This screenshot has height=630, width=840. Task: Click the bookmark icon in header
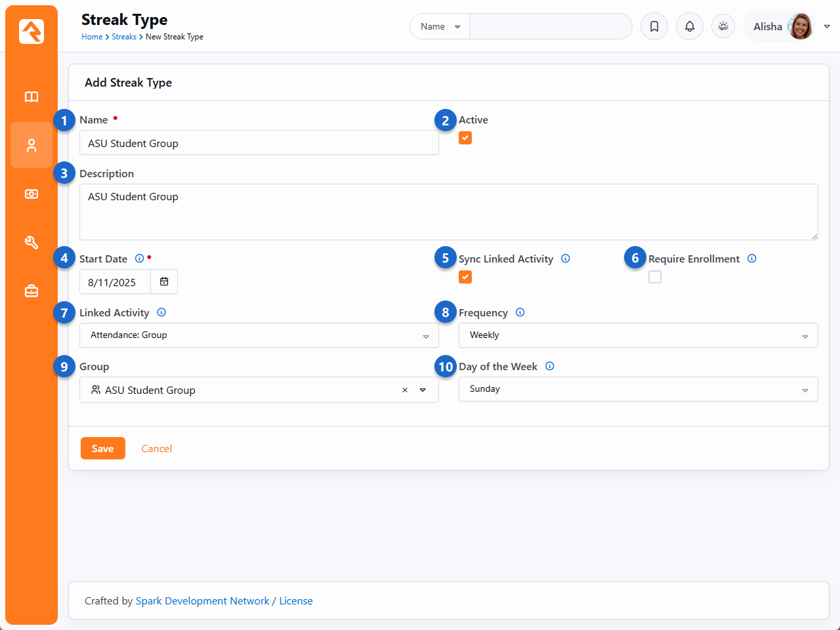click(x=654, y=26)
